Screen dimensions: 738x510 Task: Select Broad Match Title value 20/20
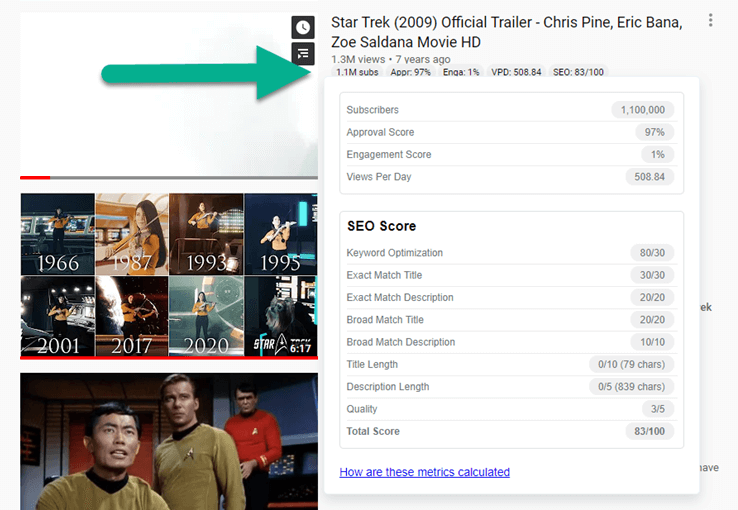pos(652,320)
